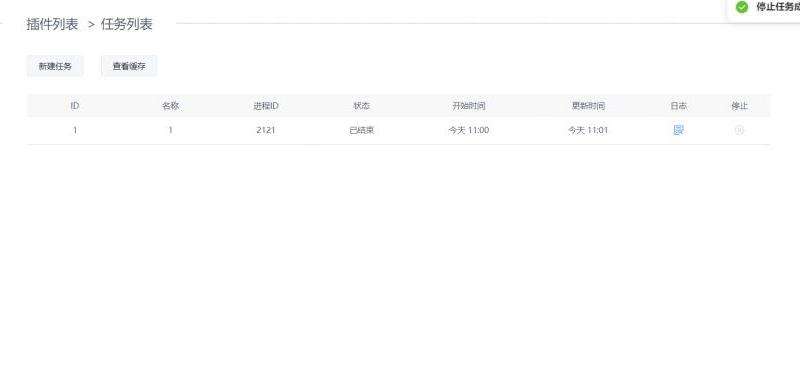Click the ID column header
Image resolution: width=800 pixels, height=388 pixels.
pos(74,106)
